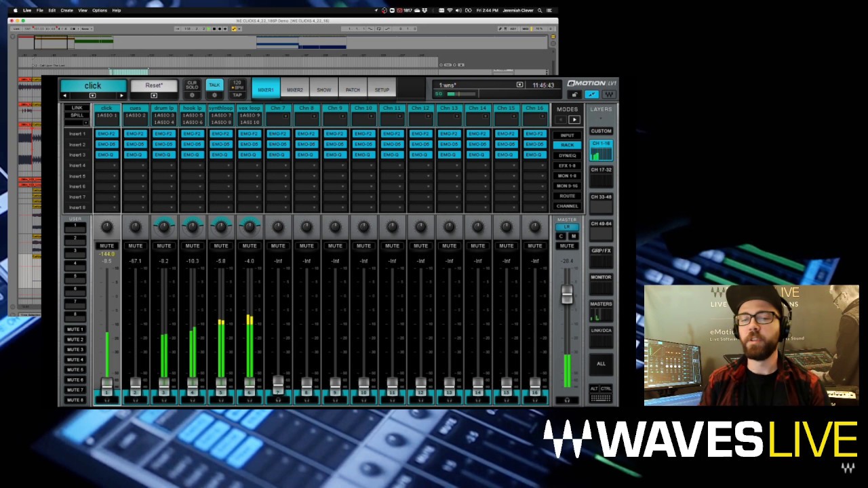868x488 pixels.
Task: Open the Create menu in the macOS menu bar
Action: pyautogui.click(x=66, y=10)
